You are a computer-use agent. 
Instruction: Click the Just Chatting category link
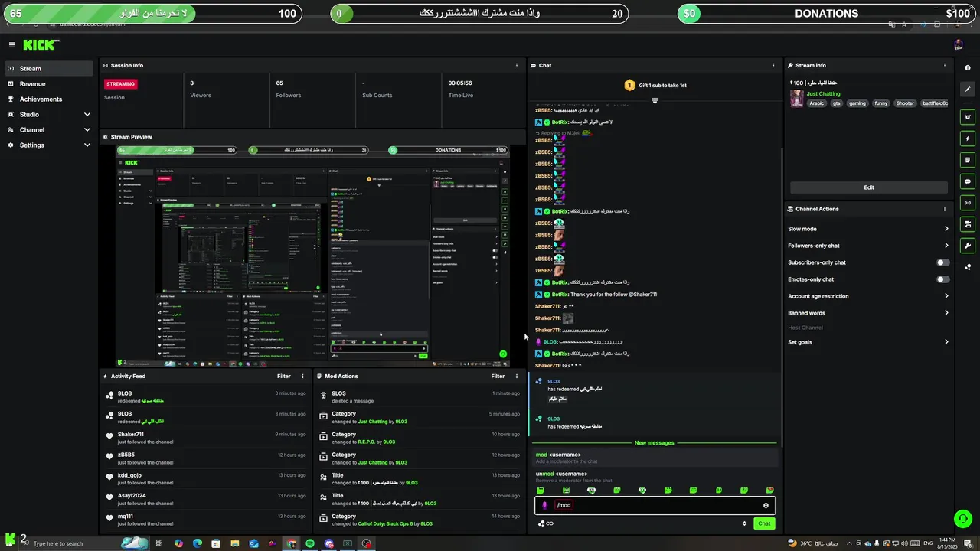(x=823, y=94)
